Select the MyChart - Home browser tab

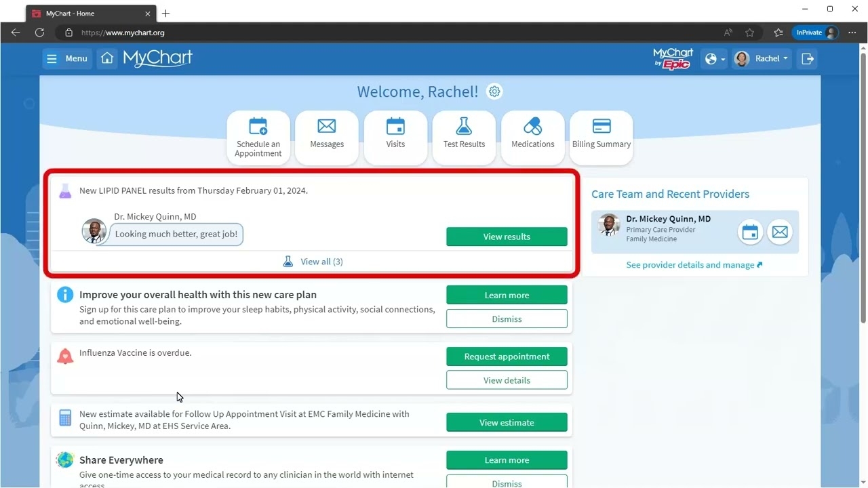tap(91, 13)
